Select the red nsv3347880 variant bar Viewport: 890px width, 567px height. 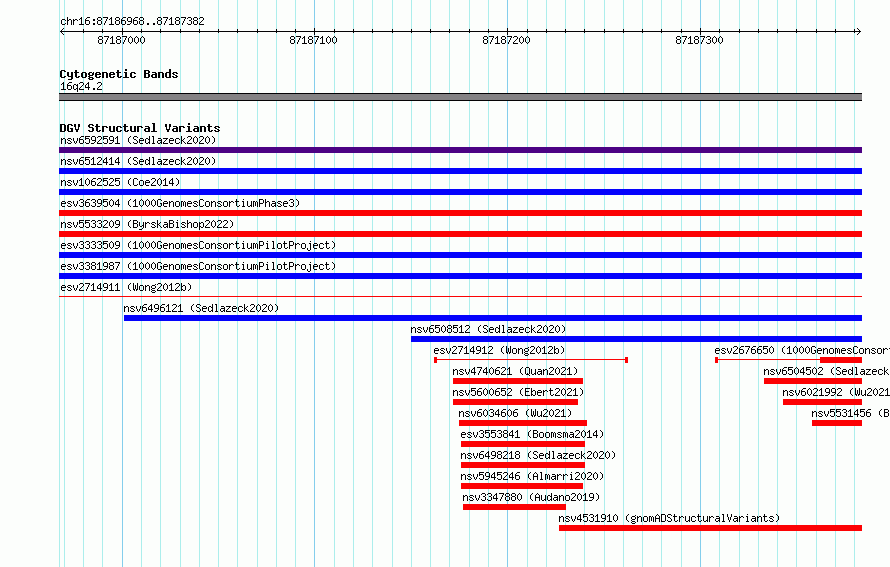(514, 507)
